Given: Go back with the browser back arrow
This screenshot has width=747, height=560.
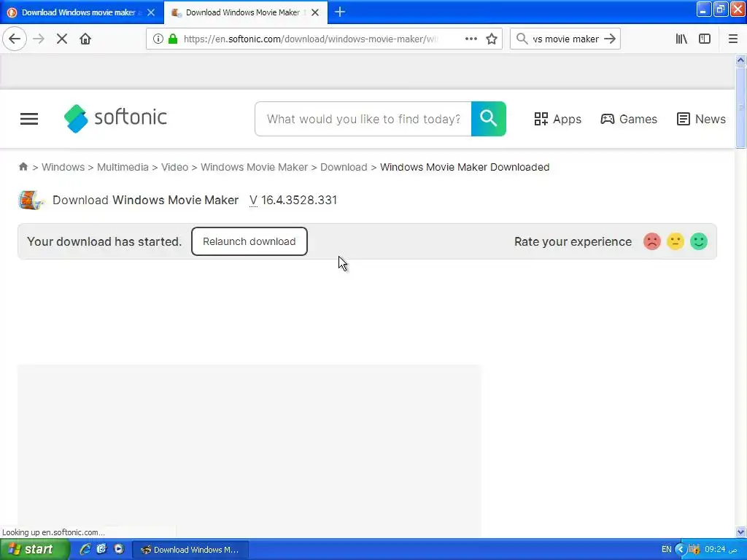Looking at the screenshot, I should pyautogui.click(x=15, y=39).
